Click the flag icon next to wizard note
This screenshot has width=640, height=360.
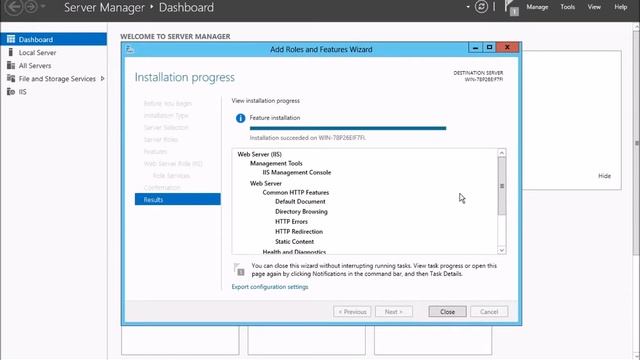pyautogui.click(x=239, y=269)
